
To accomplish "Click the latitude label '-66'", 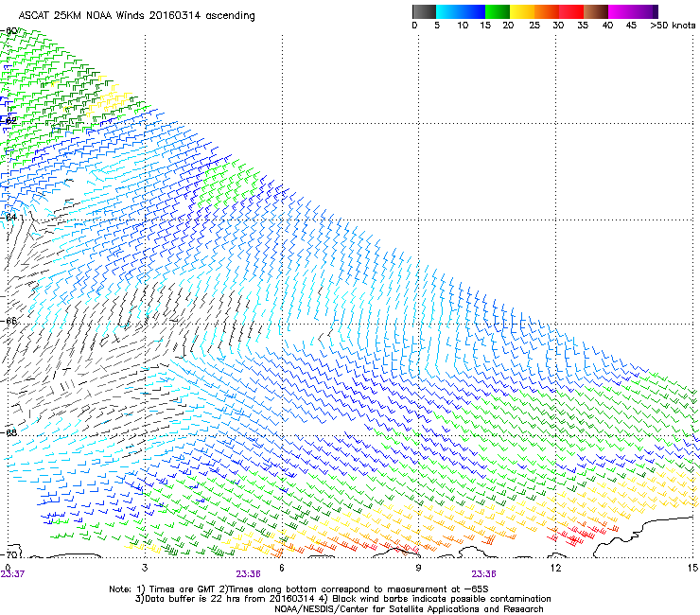I will pos(9,321).
